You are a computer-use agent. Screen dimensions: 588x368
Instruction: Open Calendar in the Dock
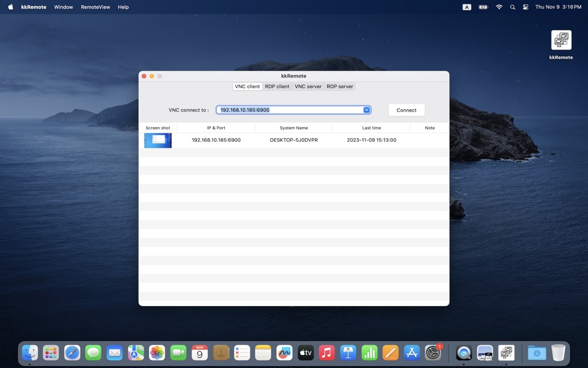199,353
